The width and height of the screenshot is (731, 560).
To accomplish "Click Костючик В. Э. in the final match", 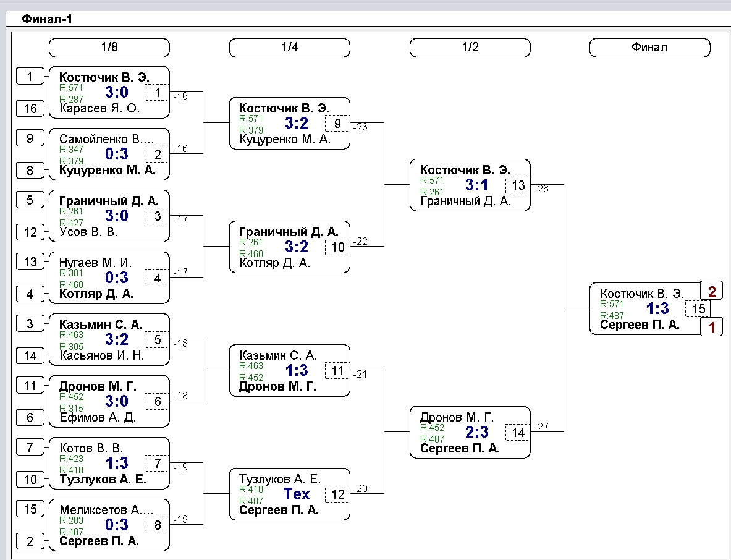I will click(x=642, y=293).
